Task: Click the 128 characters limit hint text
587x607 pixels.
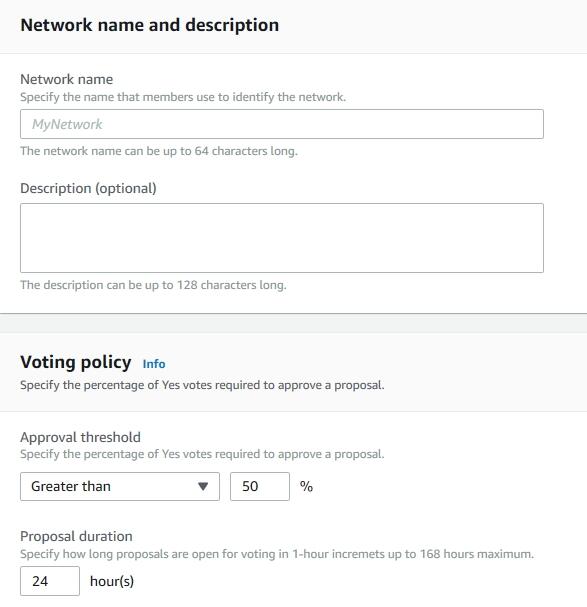Action: click(153, 285)
